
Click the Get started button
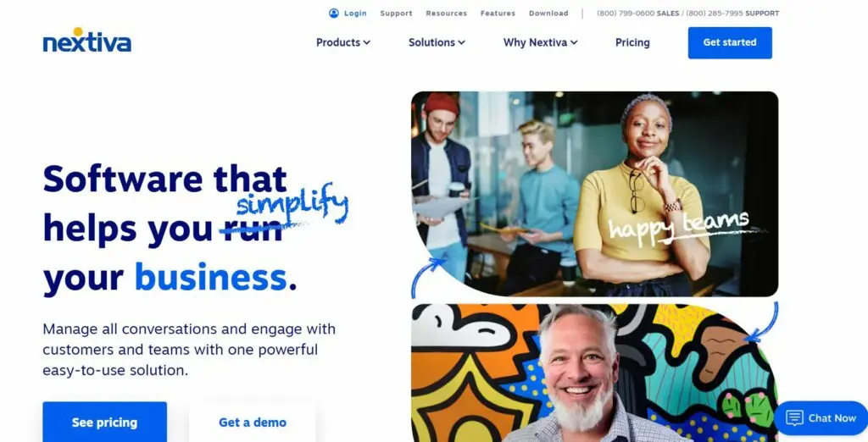pos(730,42)
